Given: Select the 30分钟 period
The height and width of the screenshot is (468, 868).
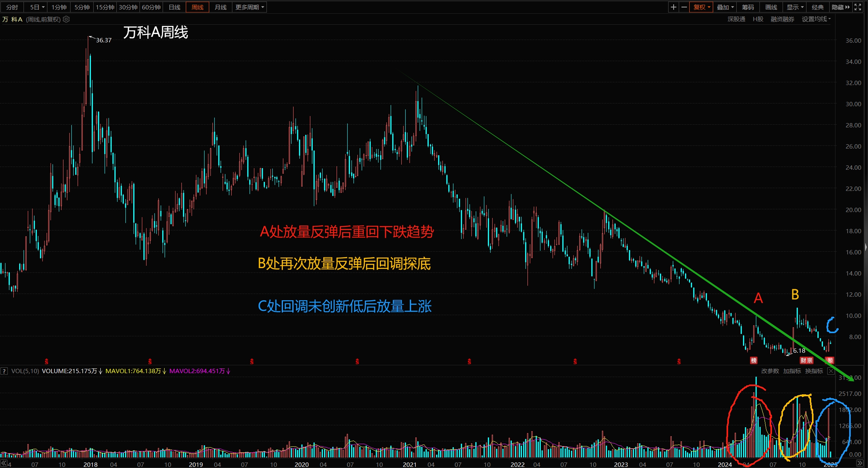Looking at the screenshot, I should 128,7.
